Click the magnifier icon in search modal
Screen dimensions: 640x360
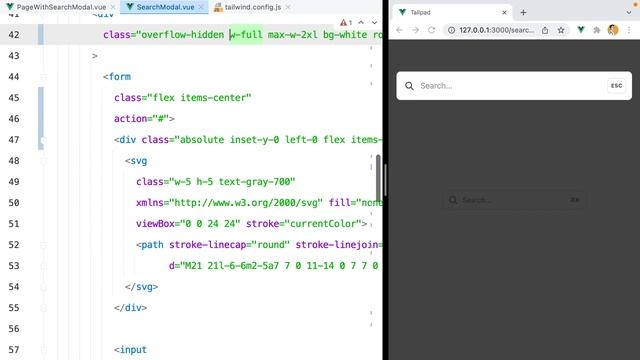[x=409, y=86]
